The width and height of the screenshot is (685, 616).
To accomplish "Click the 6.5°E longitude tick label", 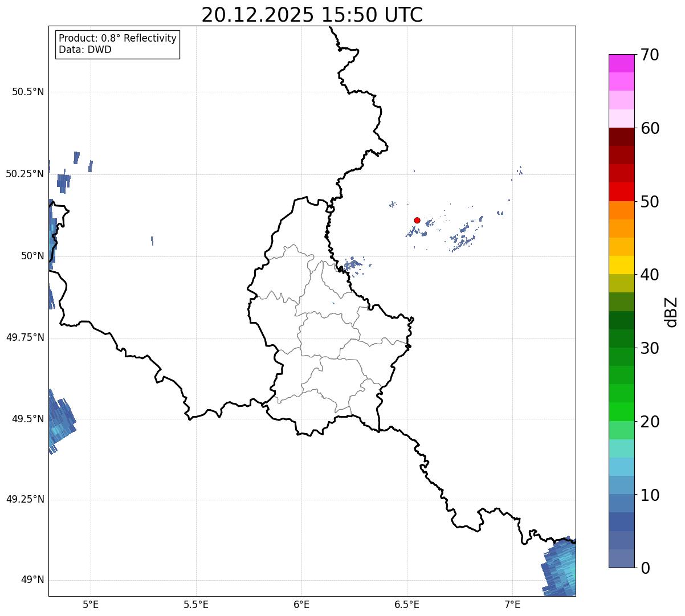I will tap(407, 604).
